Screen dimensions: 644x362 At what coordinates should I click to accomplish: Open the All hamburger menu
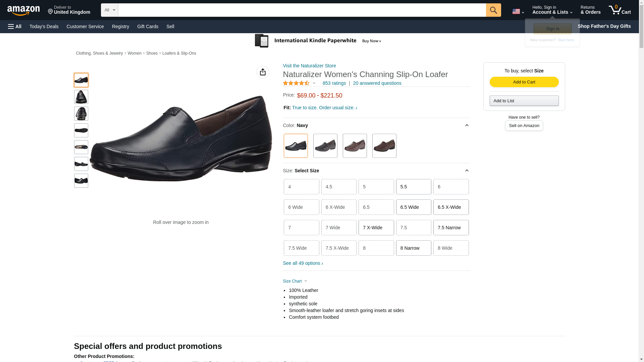[x=15, y=26]
